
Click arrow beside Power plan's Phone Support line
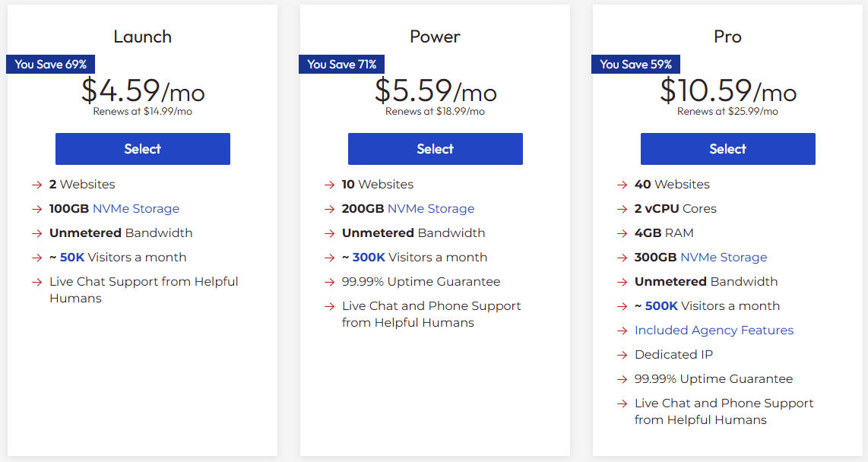pyautogui.click(x=330, y=306)
